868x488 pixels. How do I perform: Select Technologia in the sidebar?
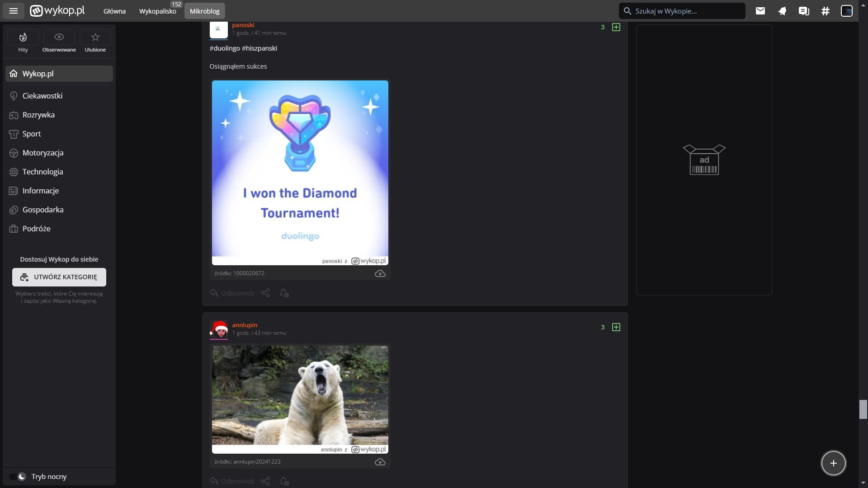coord(42,172)
